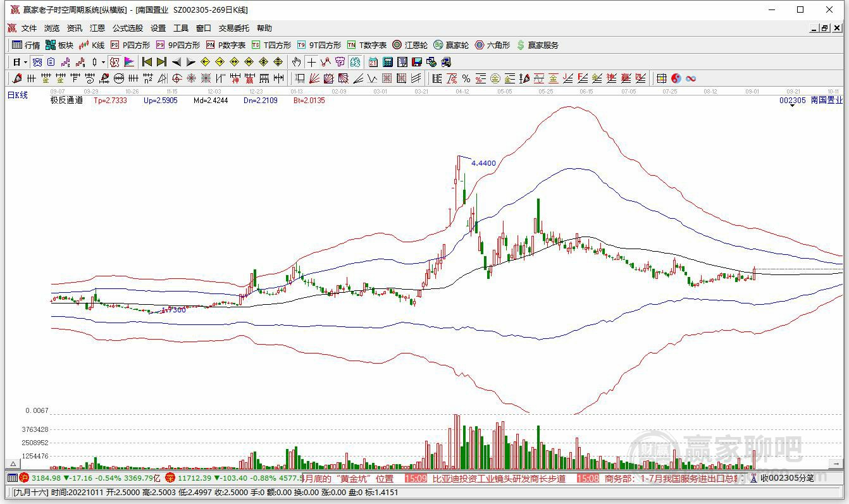Open the 江恩轮 Gann wheel
This screenshot has height=504, width=849.
click(410, 45)
